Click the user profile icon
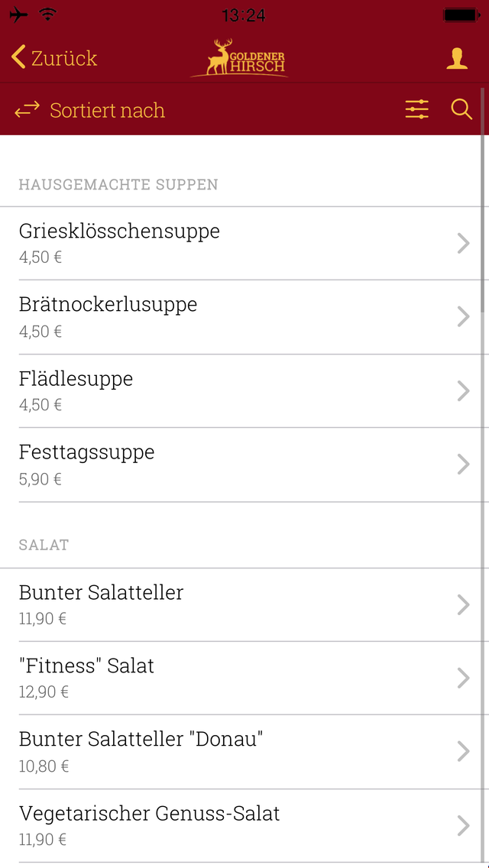Screen dimensions: 489x868 [x=457, y=57]
